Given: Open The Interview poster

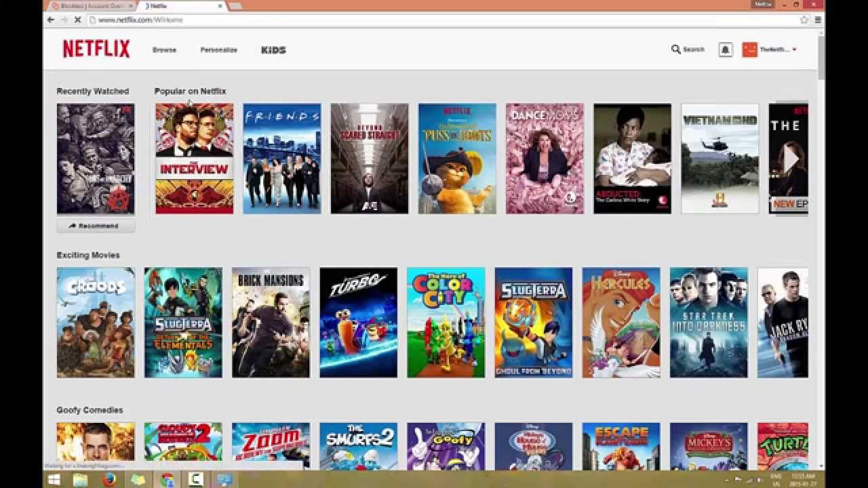Looking at the screenshot, I should 194,159.
